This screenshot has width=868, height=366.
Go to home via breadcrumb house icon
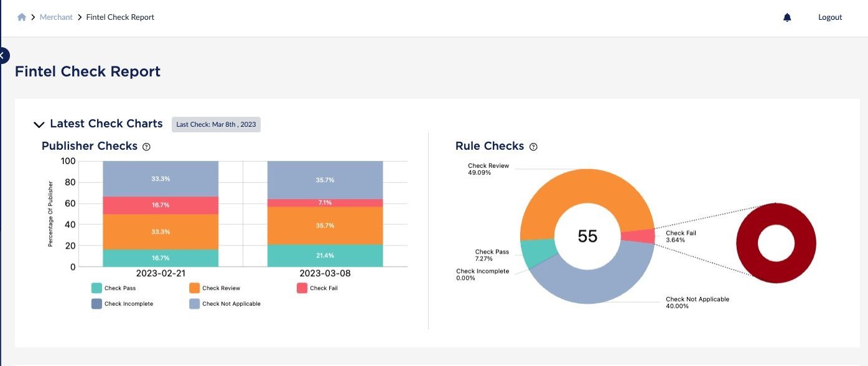(x=22, y=17)
